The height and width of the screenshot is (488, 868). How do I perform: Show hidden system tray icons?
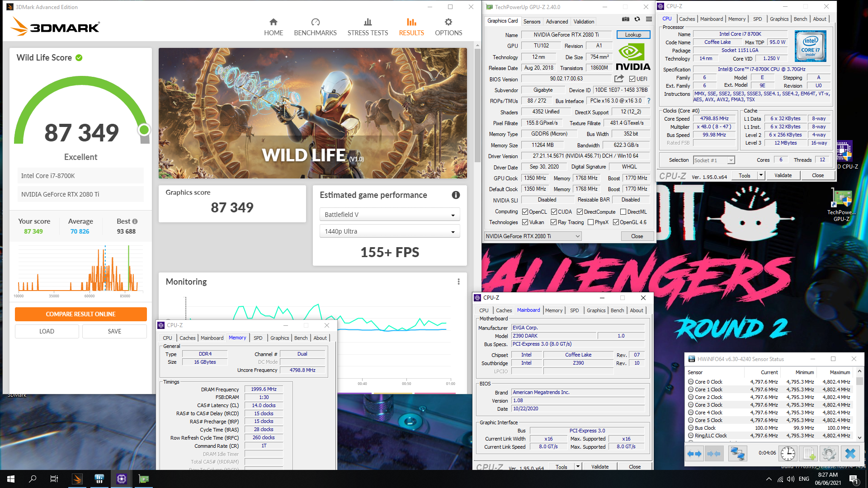769,479
